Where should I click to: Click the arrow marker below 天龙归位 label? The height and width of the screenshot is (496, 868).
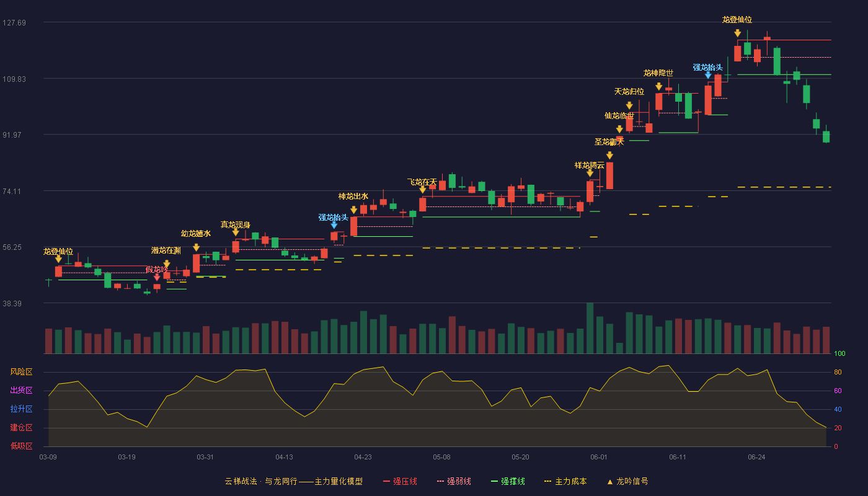tap(629, 106)
